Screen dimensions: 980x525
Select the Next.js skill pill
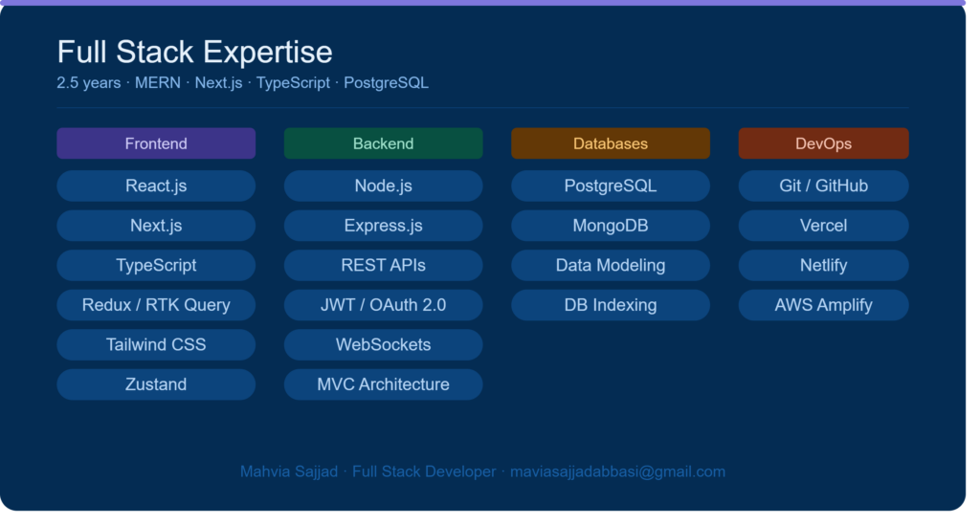coord(156,226)
